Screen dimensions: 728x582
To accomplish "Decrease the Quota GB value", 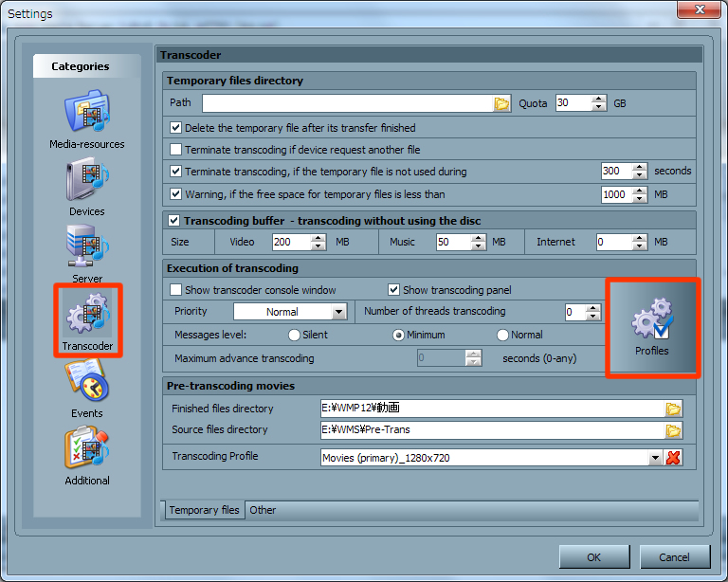I will [599, 107].
